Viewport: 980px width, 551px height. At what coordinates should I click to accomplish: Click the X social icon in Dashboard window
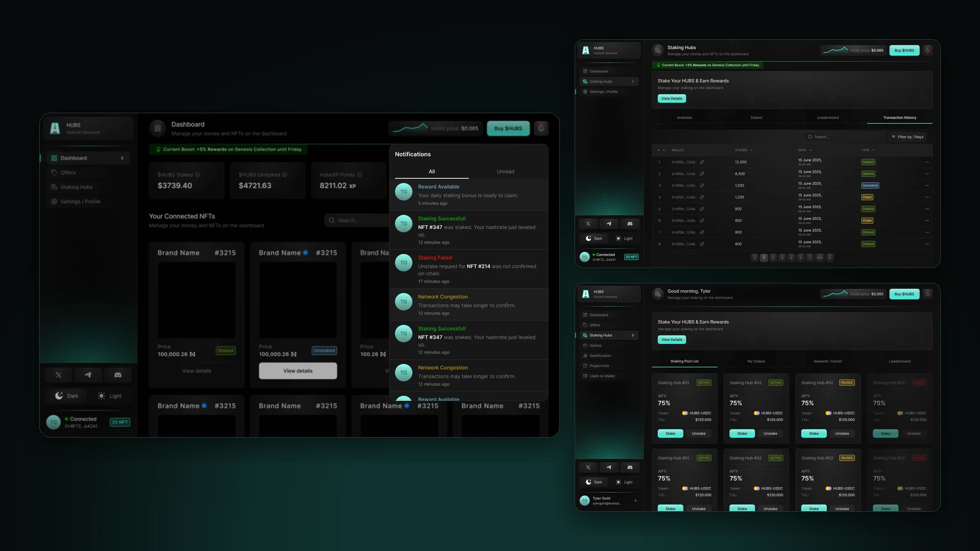coord(59,375)
